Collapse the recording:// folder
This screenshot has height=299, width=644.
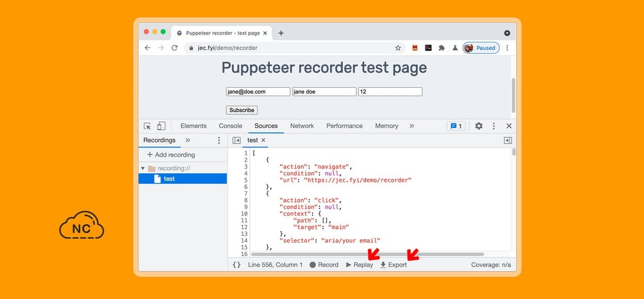[x=143, y=169]
